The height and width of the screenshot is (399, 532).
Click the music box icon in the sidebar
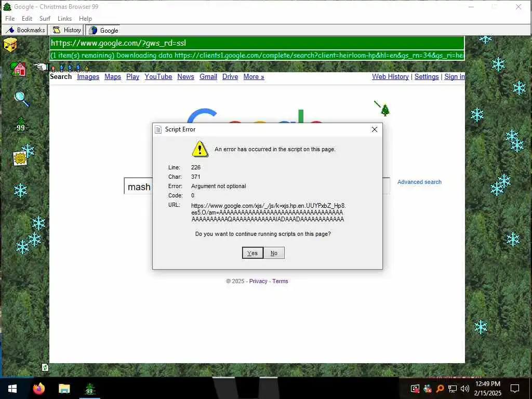click(10, 45)
